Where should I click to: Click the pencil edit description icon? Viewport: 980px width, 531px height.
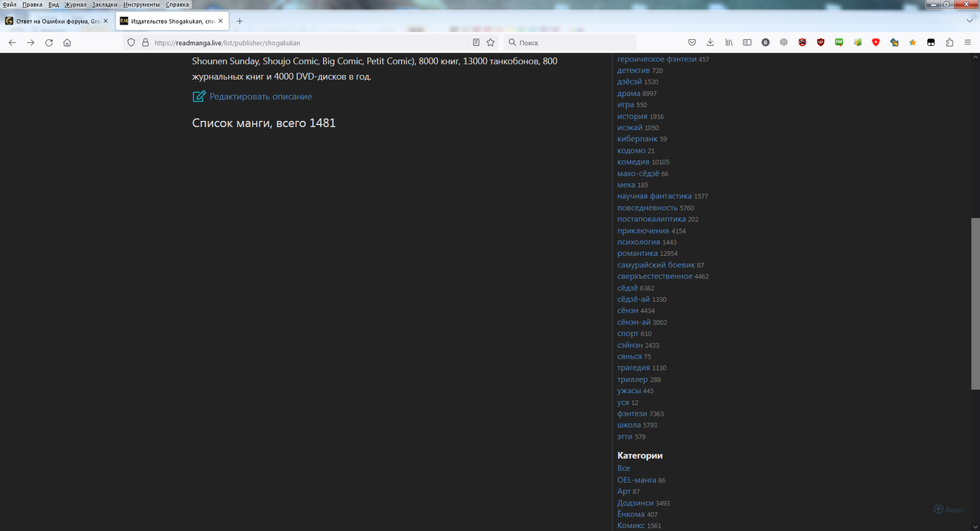coord(199,97)
